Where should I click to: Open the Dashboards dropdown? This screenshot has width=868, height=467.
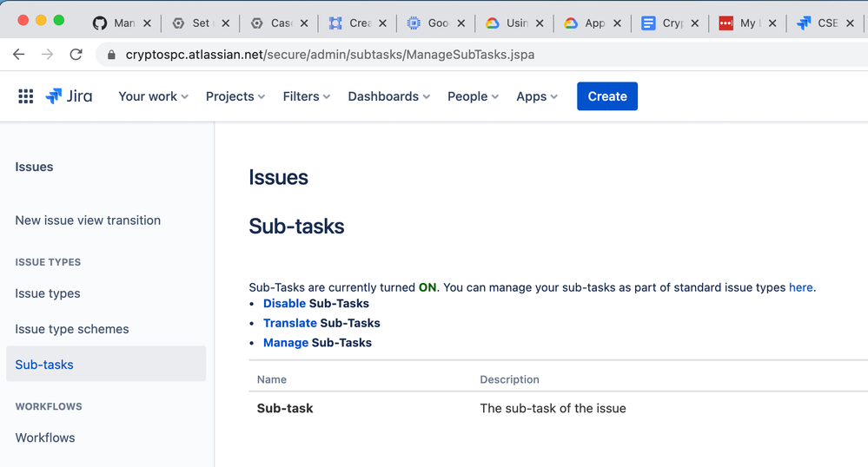coord(388,96)
